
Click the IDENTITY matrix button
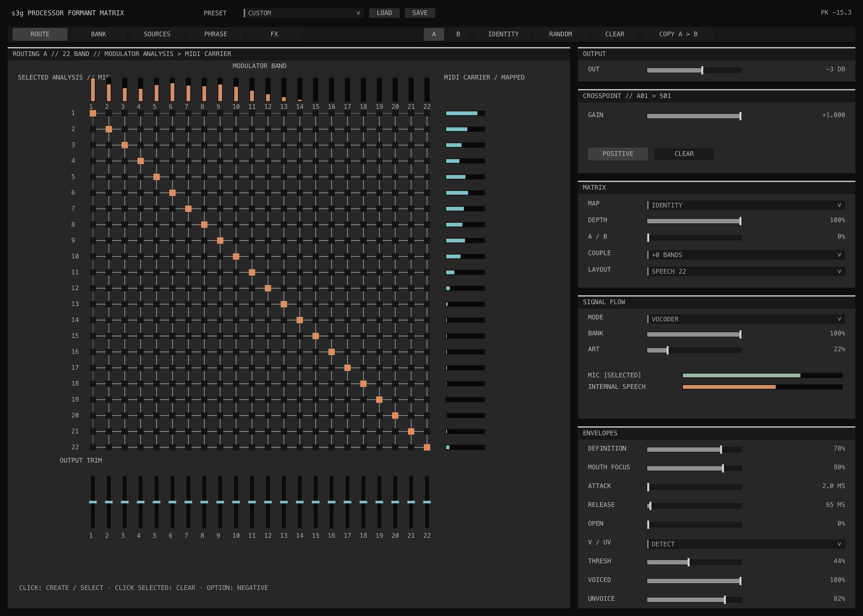[503, 34]
